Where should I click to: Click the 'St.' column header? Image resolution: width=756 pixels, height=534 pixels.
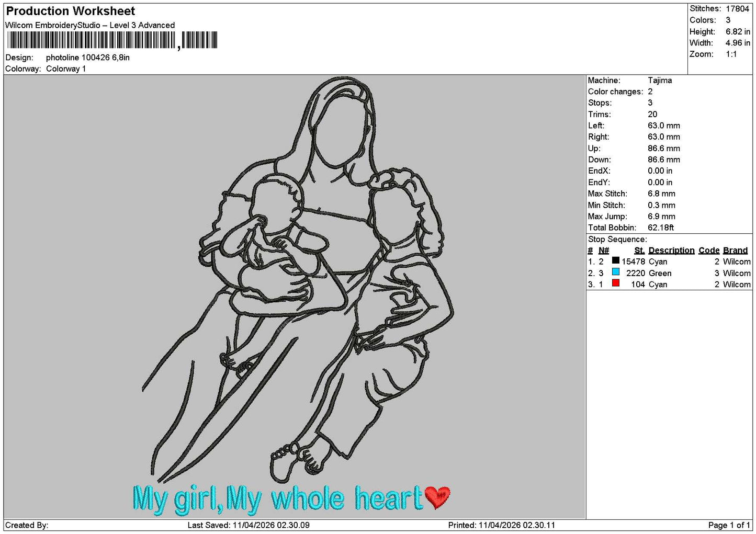tap(639, 251)
